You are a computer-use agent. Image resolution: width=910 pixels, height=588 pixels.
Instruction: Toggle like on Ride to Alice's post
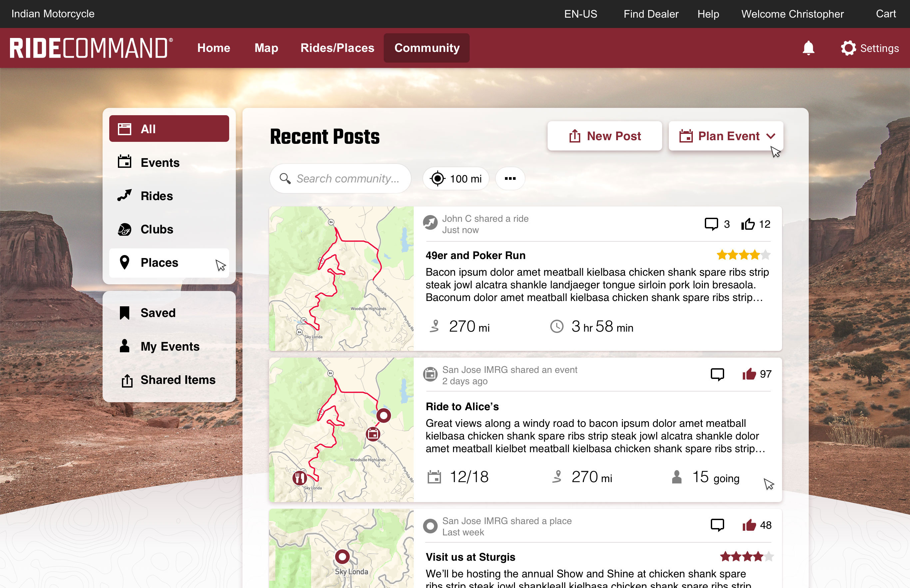(x=749, y=374)
